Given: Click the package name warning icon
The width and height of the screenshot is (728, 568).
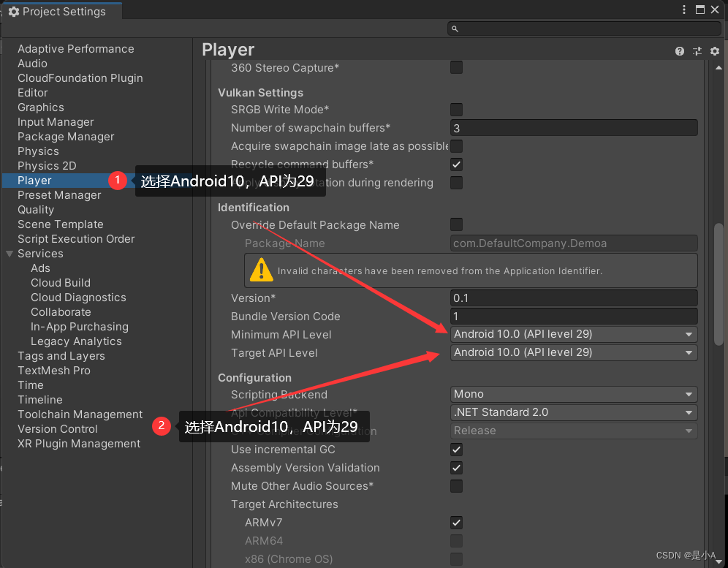Looking at the screenshot, I should click(262, 270).
